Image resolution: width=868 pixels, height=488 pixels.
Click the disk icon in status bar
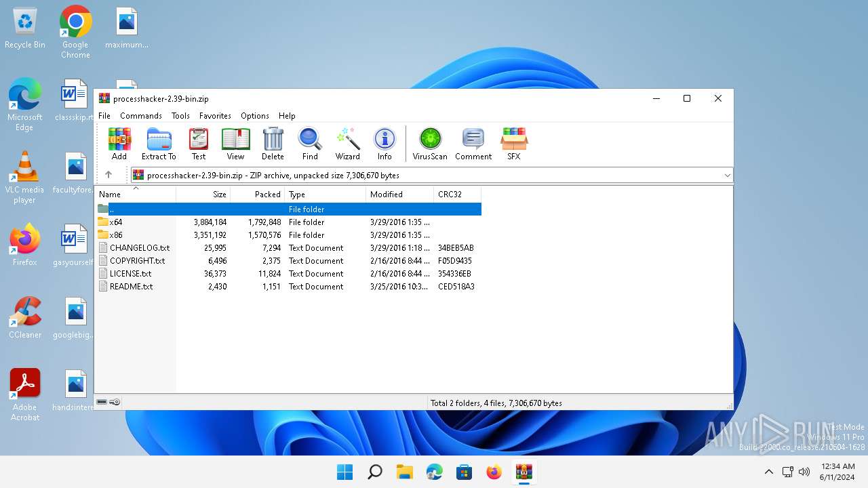click(x=102, y=402)
